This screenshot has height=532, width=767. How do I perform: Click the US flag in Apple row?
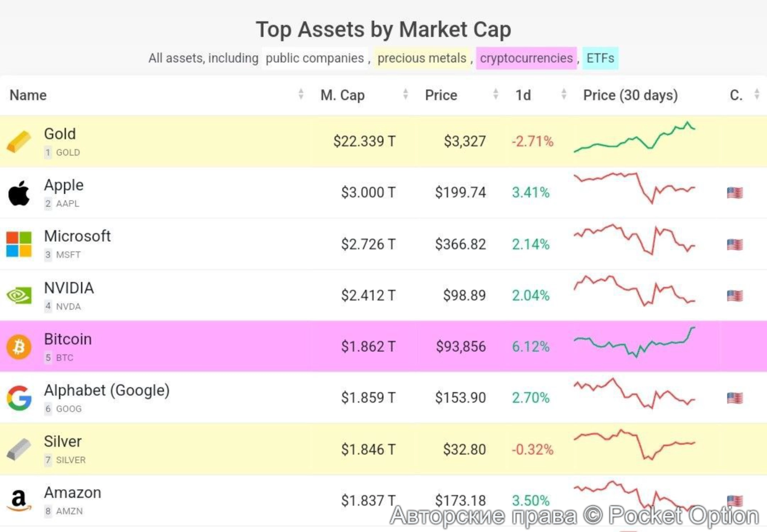734,192
